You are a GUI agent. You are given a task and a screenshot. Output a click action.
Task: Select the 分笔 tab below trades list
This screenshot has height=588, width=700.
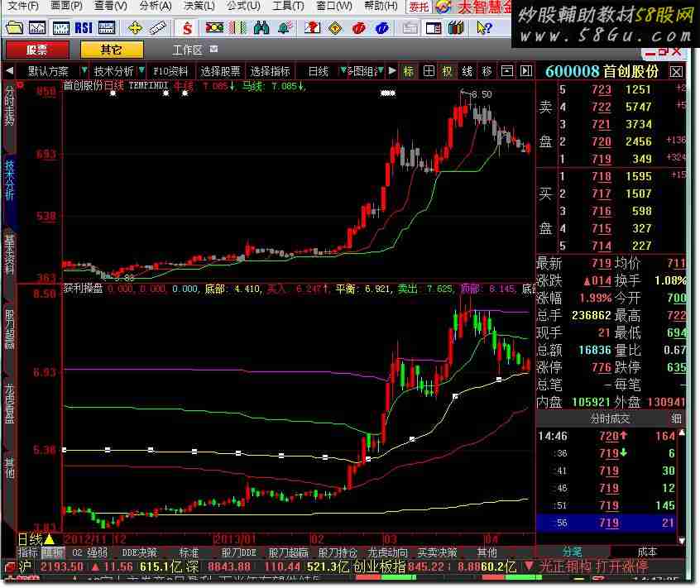pos(573,552)
